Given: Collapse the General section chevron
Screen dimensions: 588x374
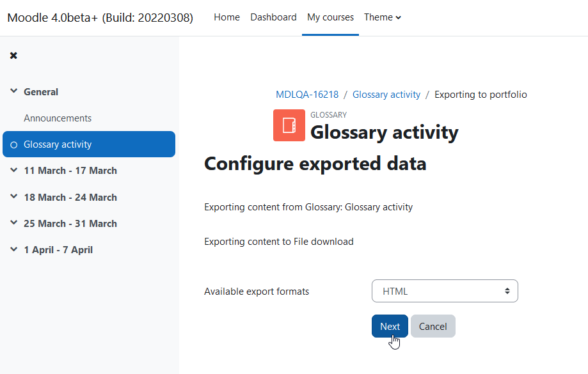Looking at the screenshot, I should point(14,91).
